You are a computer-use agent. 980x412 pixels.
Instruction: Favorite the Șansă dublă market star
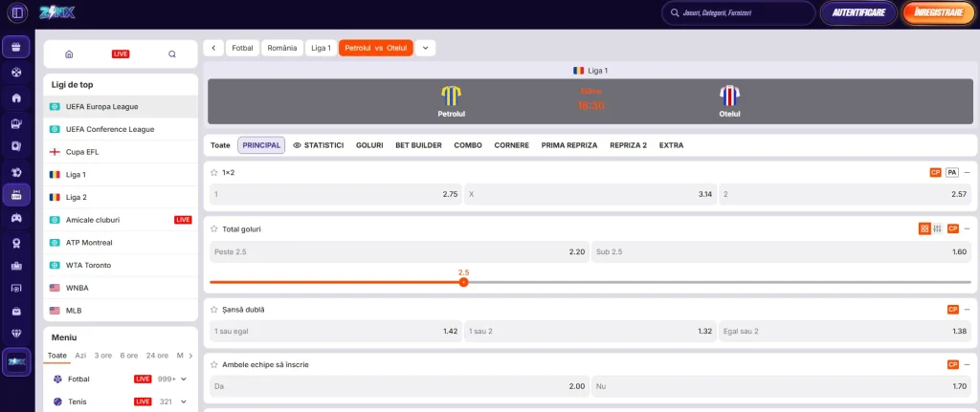[214, 310]
